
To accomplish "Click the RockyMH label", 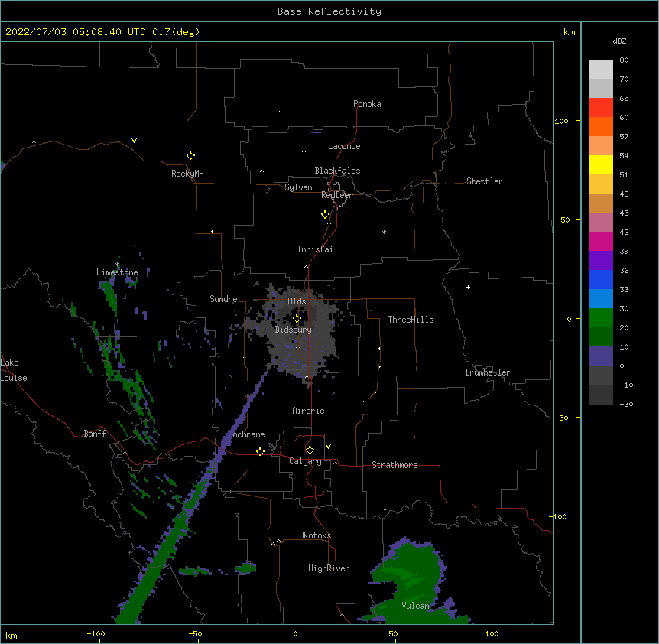I will pos(187,174).
